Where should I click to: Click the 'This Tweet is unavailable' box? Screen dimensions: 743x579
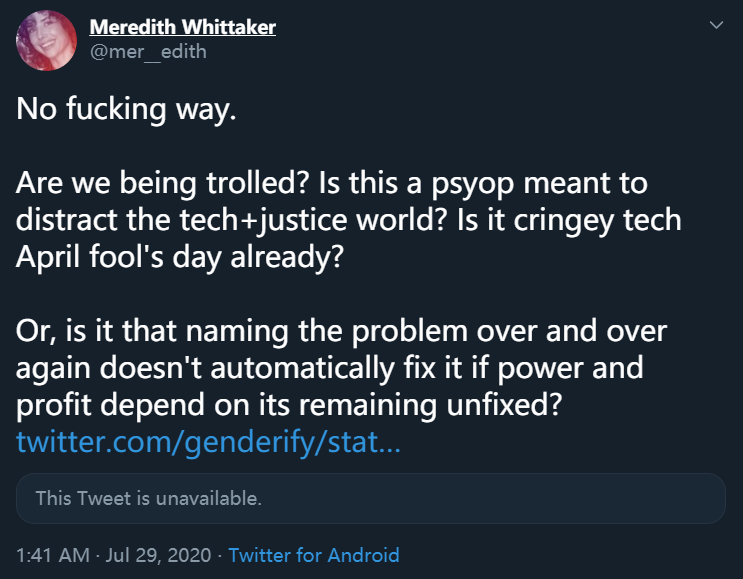(370, 498)
